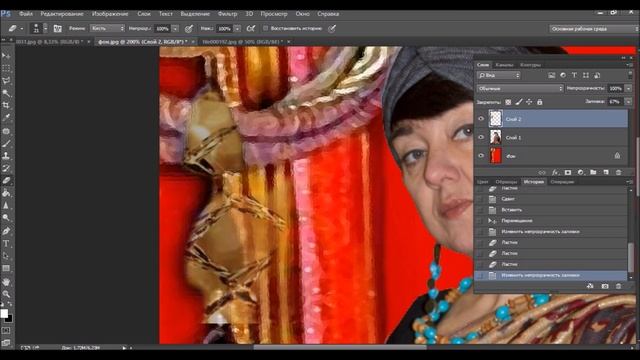
Task: Select the Hand tool
Action: pyautogui.click(x=6, y=282)
